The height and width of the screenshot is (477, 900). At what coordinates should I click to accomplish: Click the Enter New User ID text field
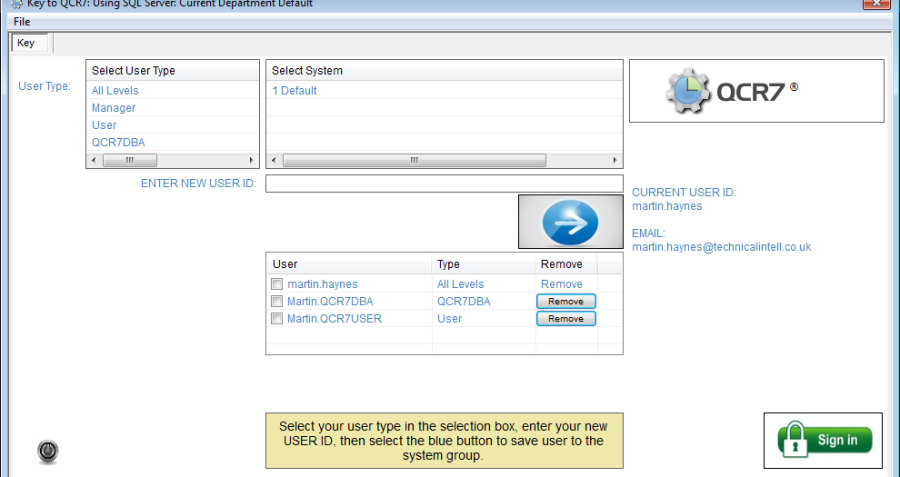point(444,184)
